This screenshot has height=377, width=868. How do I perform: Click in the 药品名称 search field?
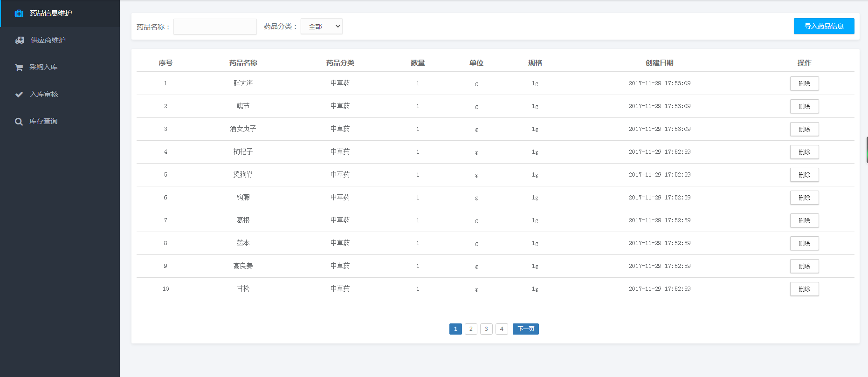(215, 27)
